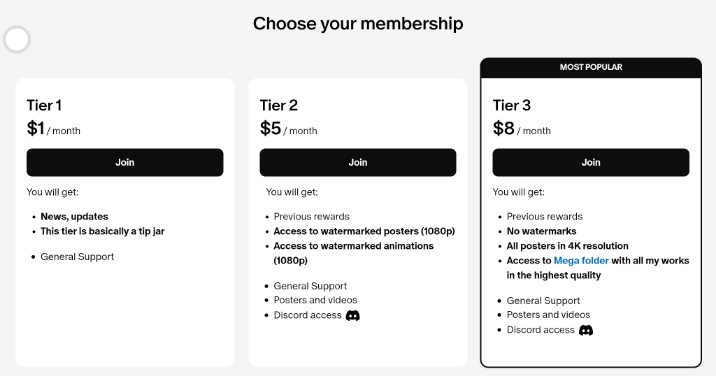Join the Tier 1 membership

coord(125,162)
